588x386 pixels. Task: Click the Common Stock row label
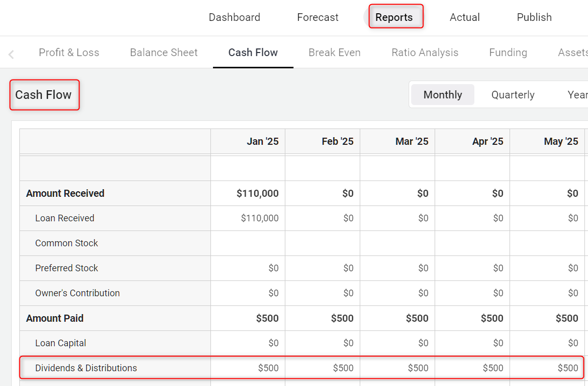point(66,243)
